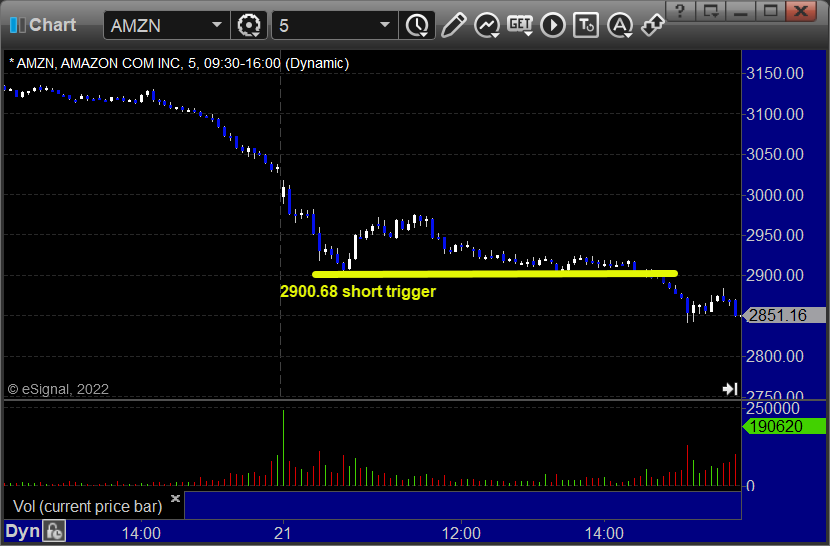
Task: Close the Vol study pane
Action: click(x=175, y=498)
